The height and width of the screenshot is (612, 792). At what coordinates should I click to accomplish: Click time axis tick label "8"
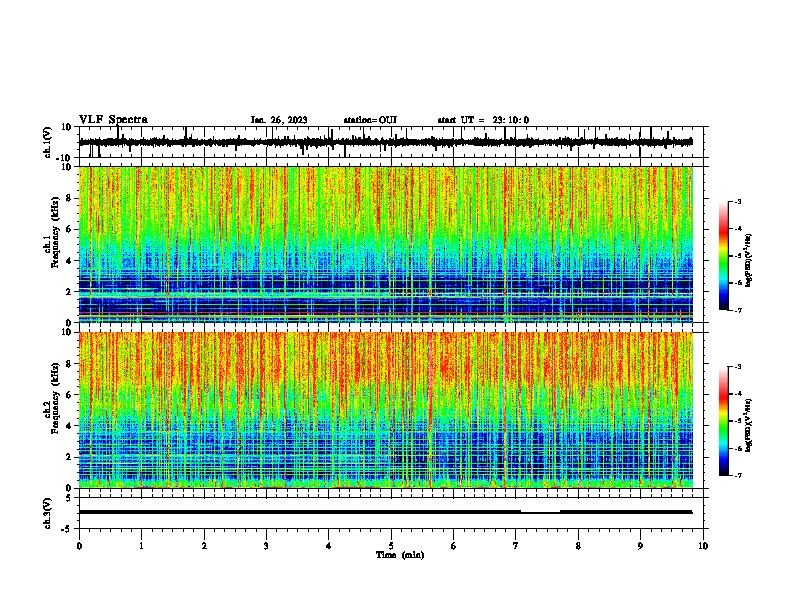click(x=578, y=546)
